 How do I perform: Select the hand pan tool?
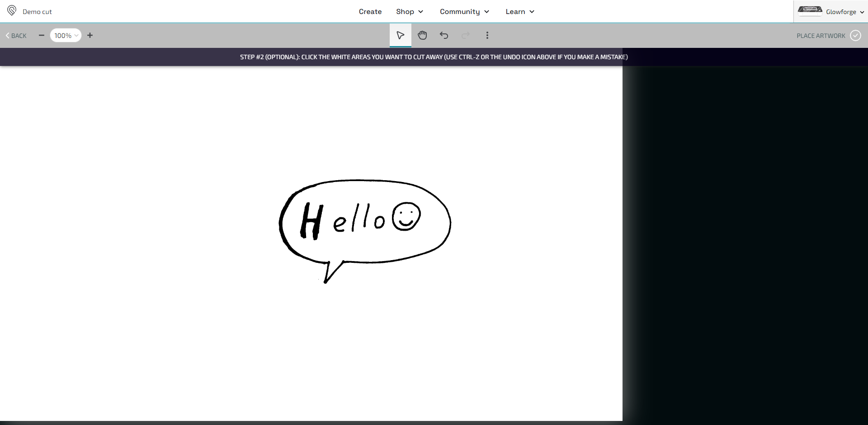[x=422, y=35]
